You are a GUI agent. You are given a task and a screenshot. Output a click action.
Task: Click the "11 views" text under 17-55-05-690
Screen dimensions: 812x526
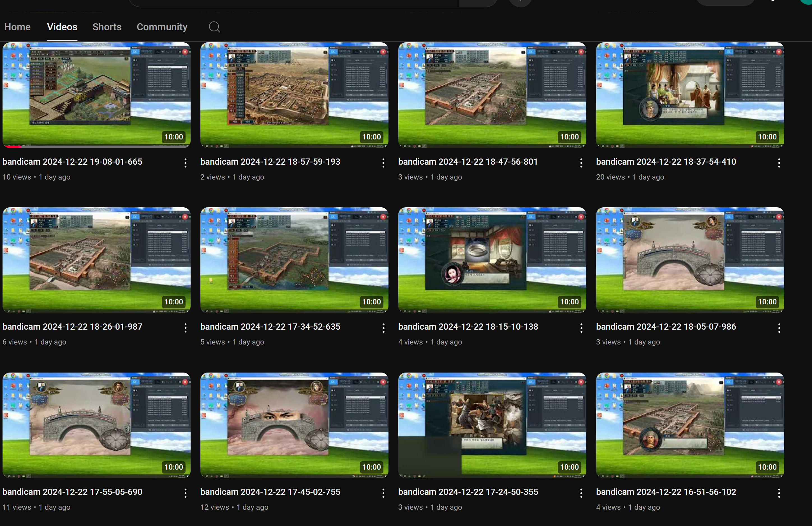[x=17, y=507]
